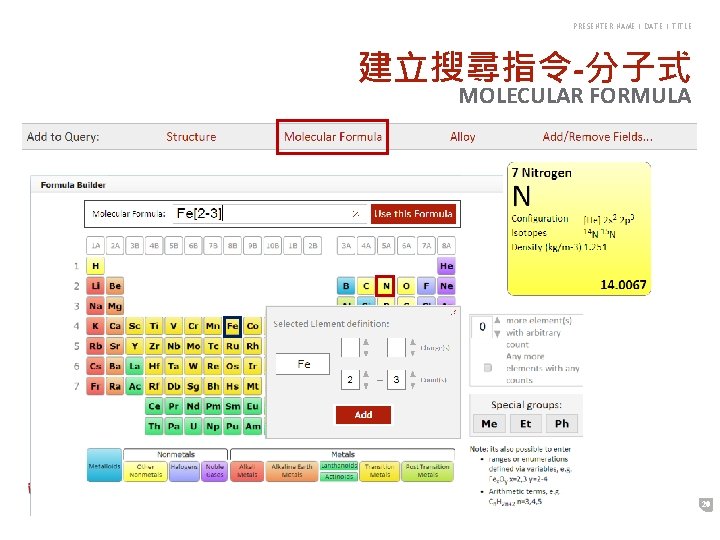The image size is (720, 540).
Task: Pick Calcium Ca element tile
Action: pyautogui.click(x=115, y=326)
